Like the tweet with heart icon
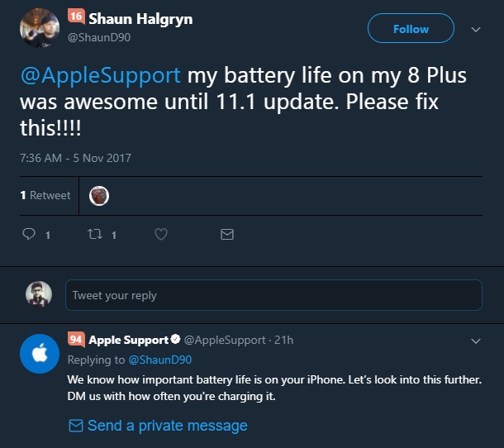Screen dimensions: 504x448 (x=161, y=235)
